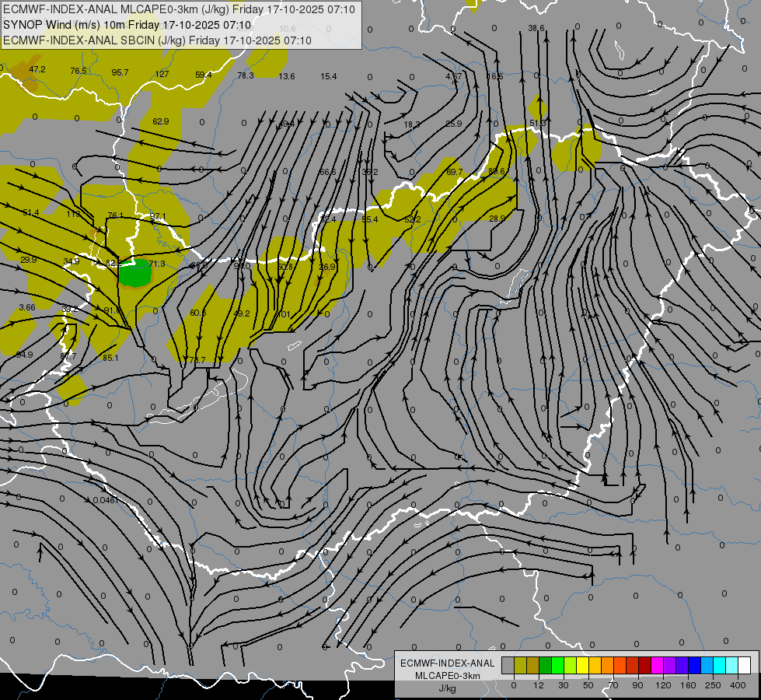Click map value 76.1
The width and height of the screenshot is (761, 700).
coord(116,215)
